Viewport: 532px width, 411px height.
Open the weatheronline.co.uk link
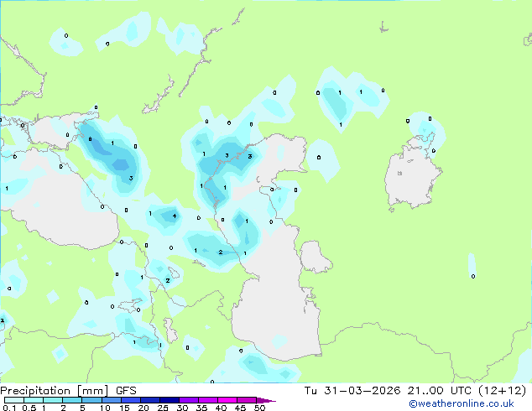[462, 403]
